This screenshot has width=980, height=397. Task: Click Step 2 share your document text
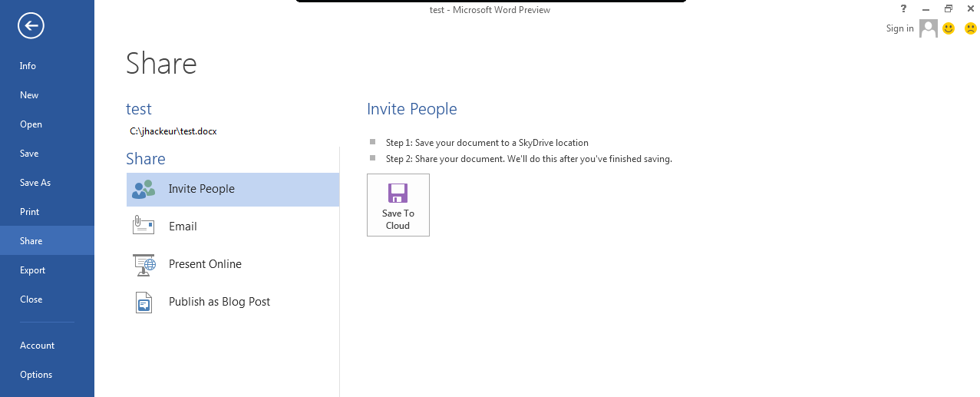[529, 159]
